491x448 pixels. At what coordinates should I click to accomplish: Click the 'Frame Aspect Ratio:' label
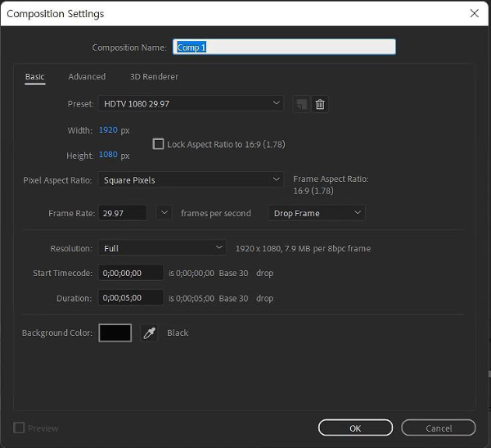click(x=331, y=179)
